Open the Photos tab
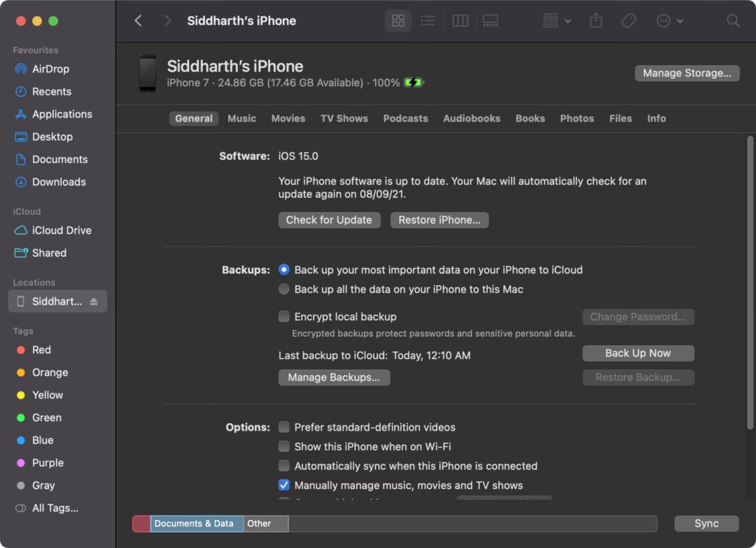The image size is (756, 548). pyautogui.click(x=577, y=118)
